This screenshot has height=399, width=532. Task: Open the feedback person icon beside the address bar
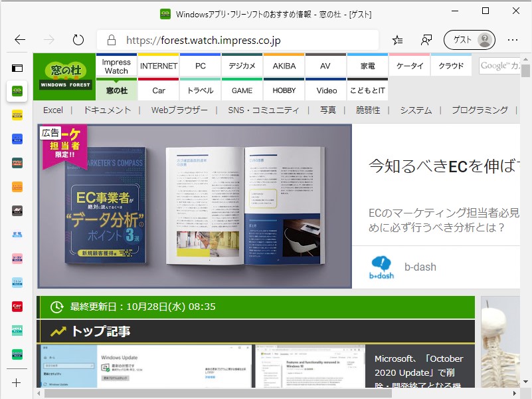pyautogui.click(x=426, y=39)
